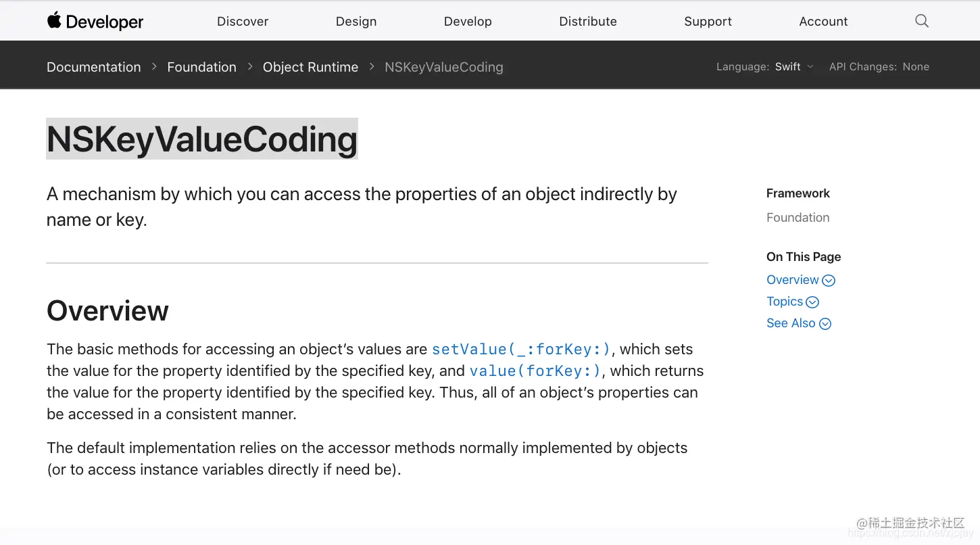The height and width of the screenshot is (545, 980).
Task: Click the See Also chevron icon
Action: 825,323
